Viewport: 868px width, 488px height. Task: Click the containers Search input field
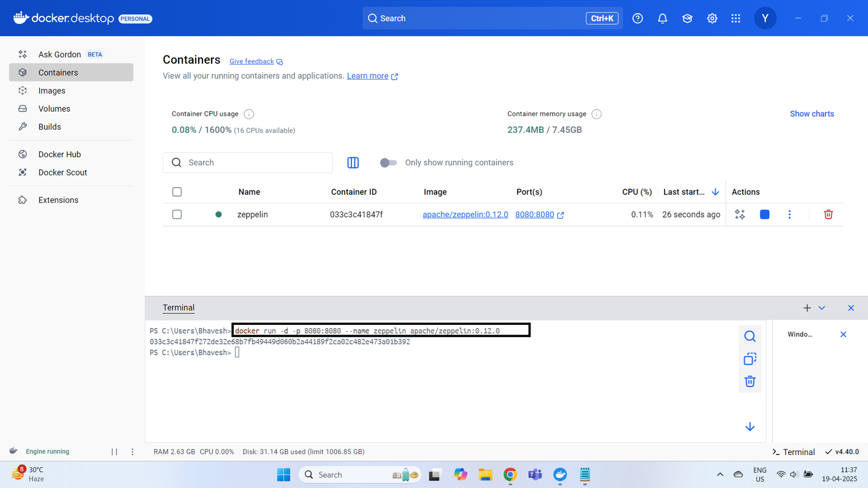(247, 163)
